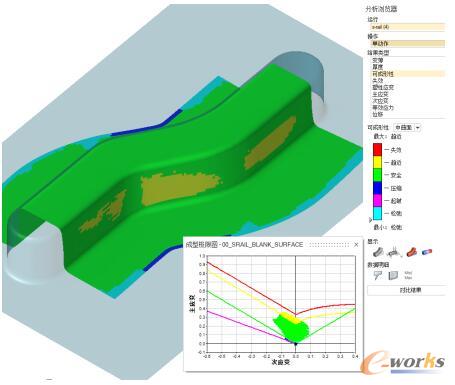Click the gray part display icon
455x385 pixels.
[378, 252]
